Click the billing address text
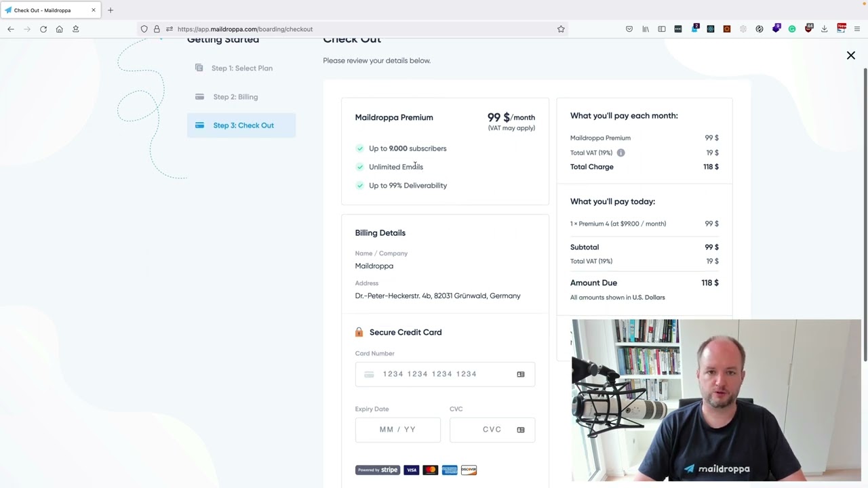Screen dimensions: 868x488 (x=438, y=296)
